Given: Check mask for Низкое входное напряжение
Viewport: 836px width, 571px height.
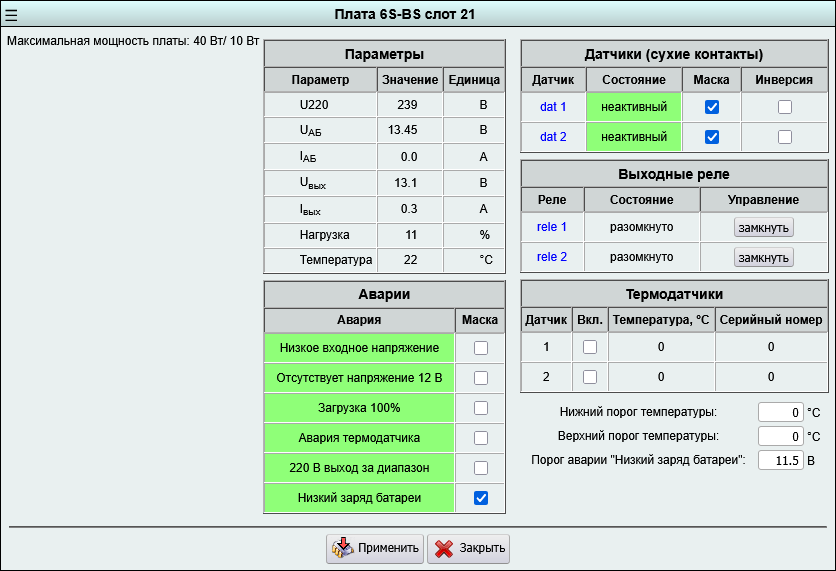Looking at the screenshot, I should (481, 348).
